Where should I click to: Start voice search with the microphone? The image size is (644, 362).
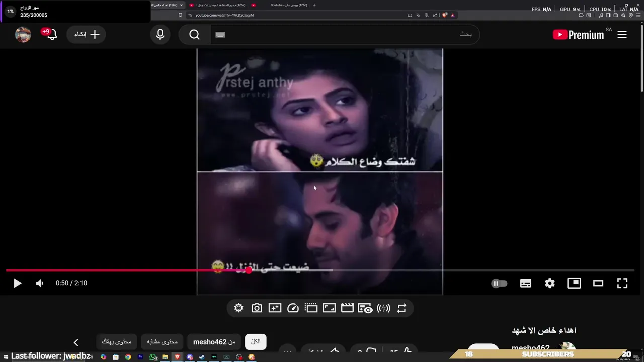pos(160,35)
